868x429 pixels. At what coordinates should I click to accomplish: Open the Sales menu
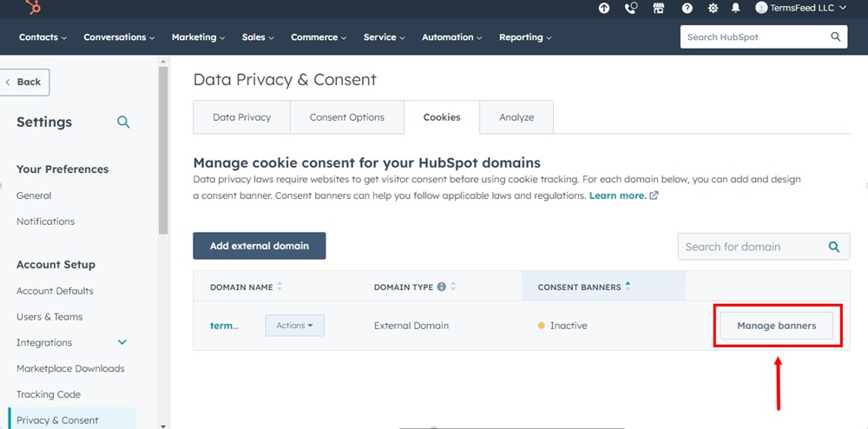pyautogui.click(x=258, y=37)
